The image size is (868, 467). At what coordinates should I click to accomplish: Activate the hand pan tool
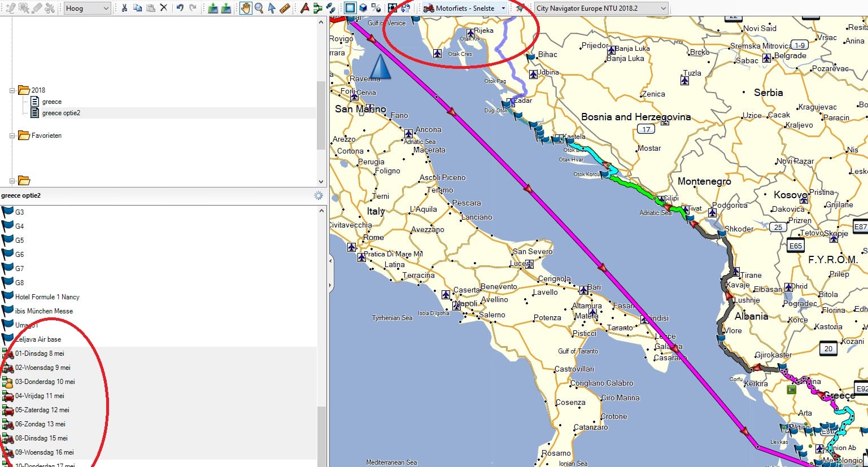coord(246,8)
